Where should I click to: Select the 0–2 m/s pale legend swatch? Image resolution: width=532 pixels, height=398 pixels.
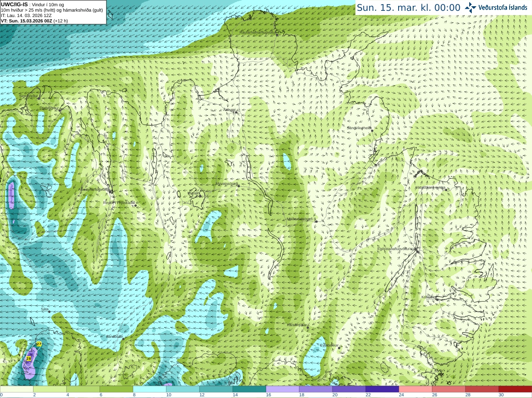(17, 389)
